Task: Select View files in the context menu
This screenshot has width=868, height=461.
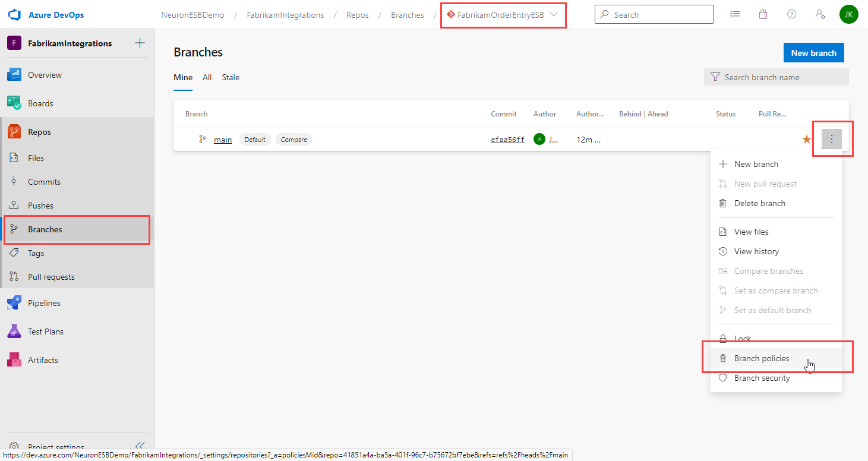Action: pos(776,232)
